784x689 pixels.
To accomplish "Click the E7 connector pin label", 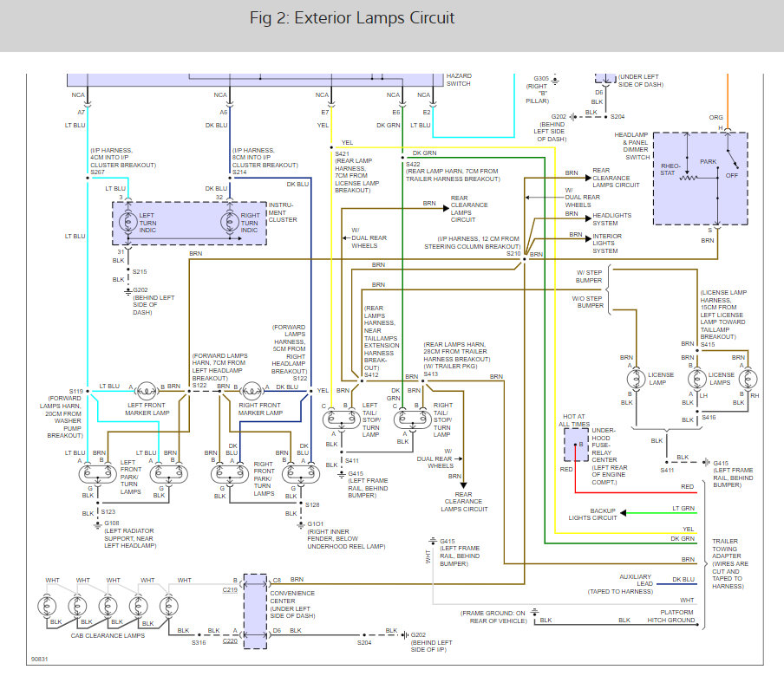I will 325,113.
